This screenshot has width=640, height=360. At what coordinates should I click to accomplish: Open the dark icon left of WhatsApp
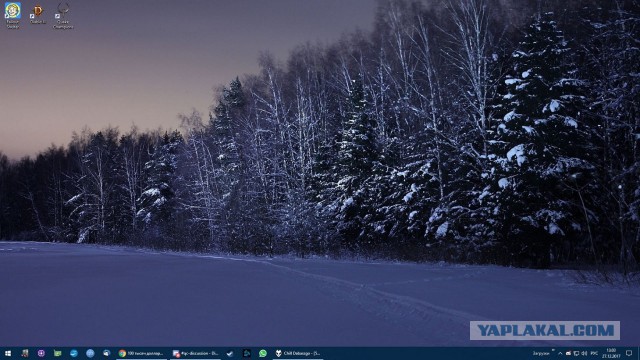[247, 353]
